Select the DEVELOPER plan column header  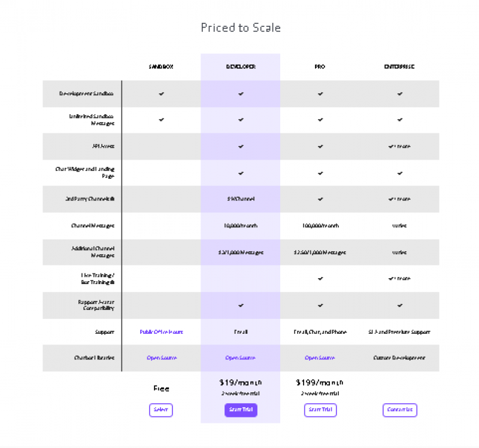[x=241, y=66]
